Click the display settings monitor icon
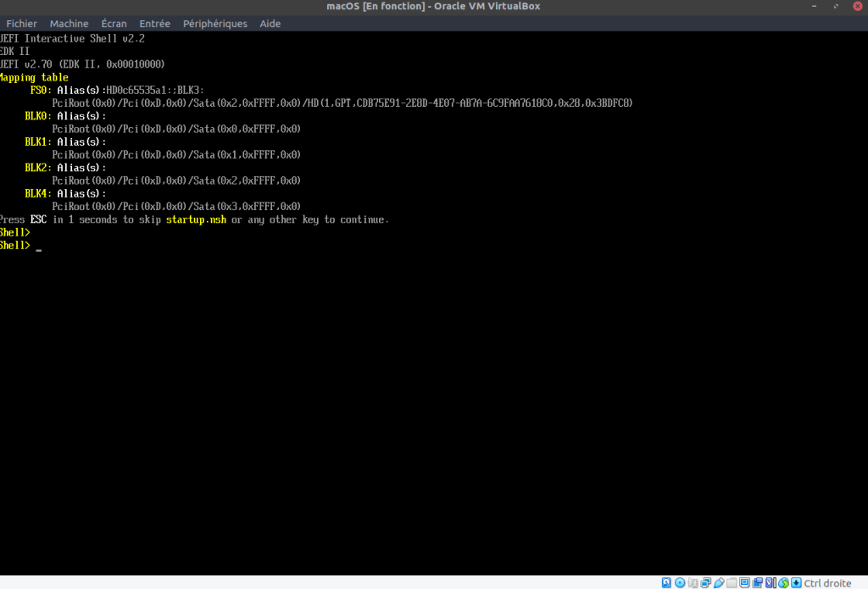 [744, 582]
